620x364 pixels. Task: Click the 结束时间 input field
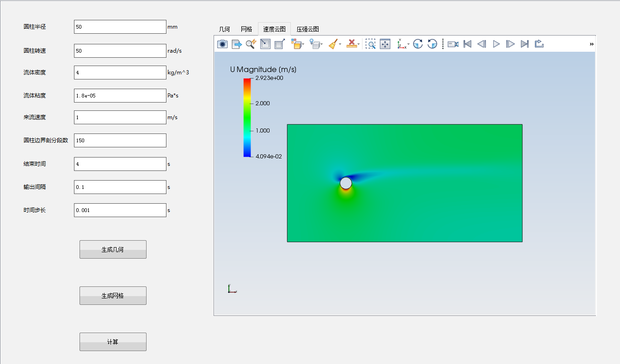pos(120,164)
